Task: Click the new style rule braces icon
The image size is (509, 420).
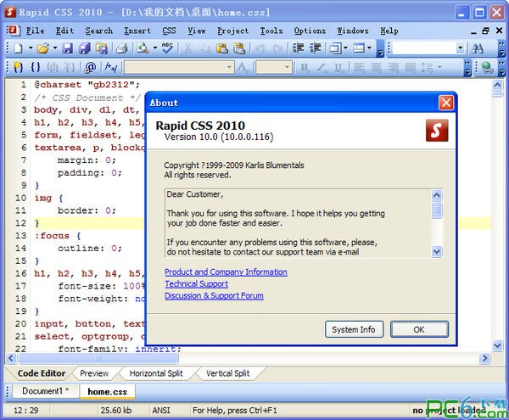Action: coord(18,67)
